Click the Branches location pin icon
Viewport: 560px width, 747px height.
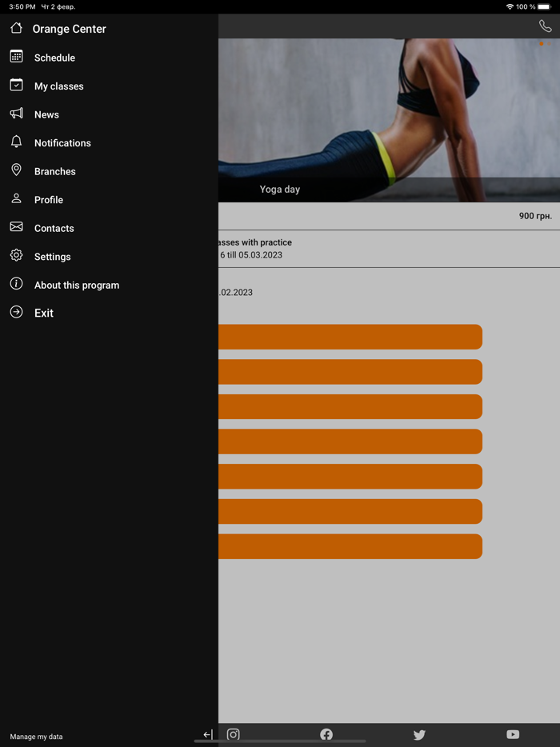point(16,170)
